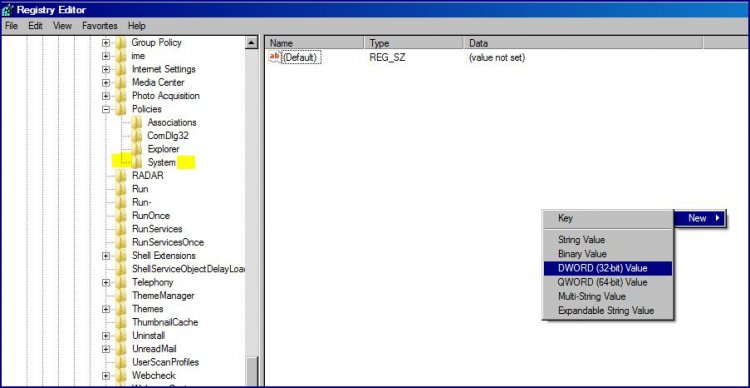Click the ThumbnailCache folder icon
The width and height of the screenshot is (750, 388).
[121, 322]
